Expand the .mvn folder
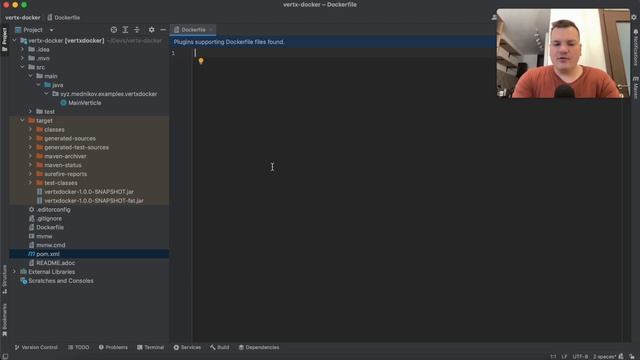 [x=22, y=58]
